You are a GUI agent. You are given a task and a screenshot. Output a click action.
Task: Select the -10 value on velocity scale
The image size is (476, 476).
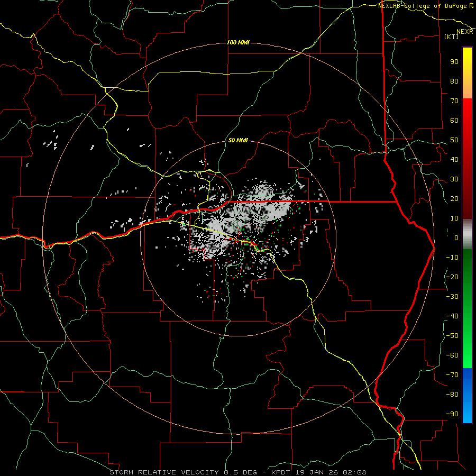(x=452, y=258)
